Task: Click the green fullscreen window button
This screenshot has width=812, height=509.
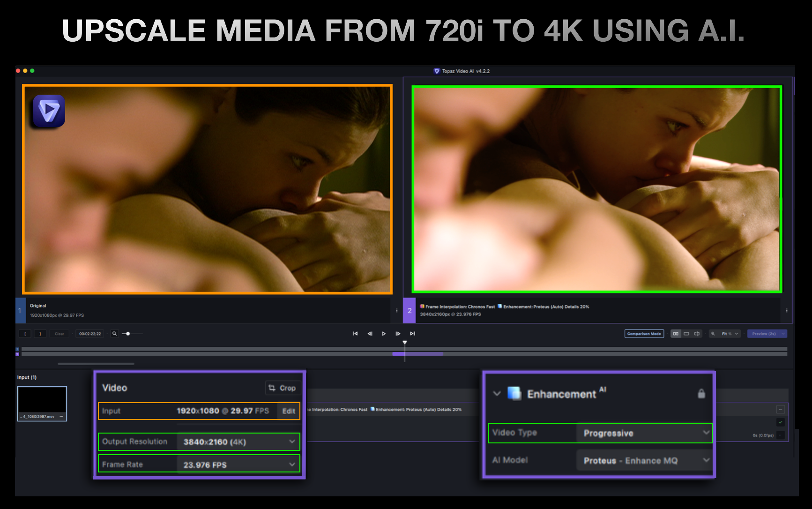Action: pos(32,71)
